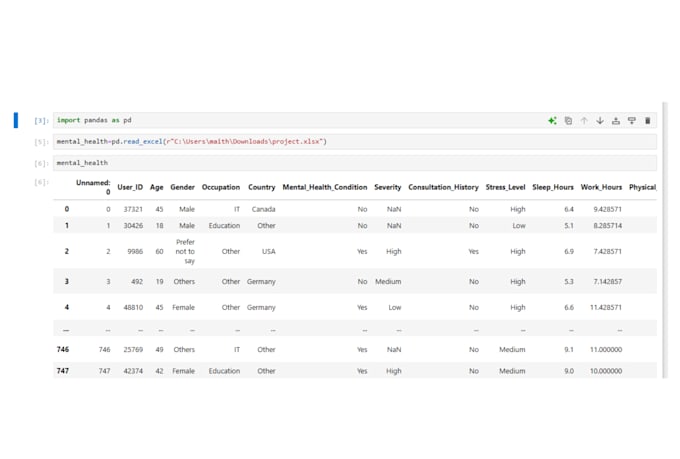Click the 'Unnamed: 0' column header
The height and width of the screenshot is (459, 680).
tap(93, 187)
